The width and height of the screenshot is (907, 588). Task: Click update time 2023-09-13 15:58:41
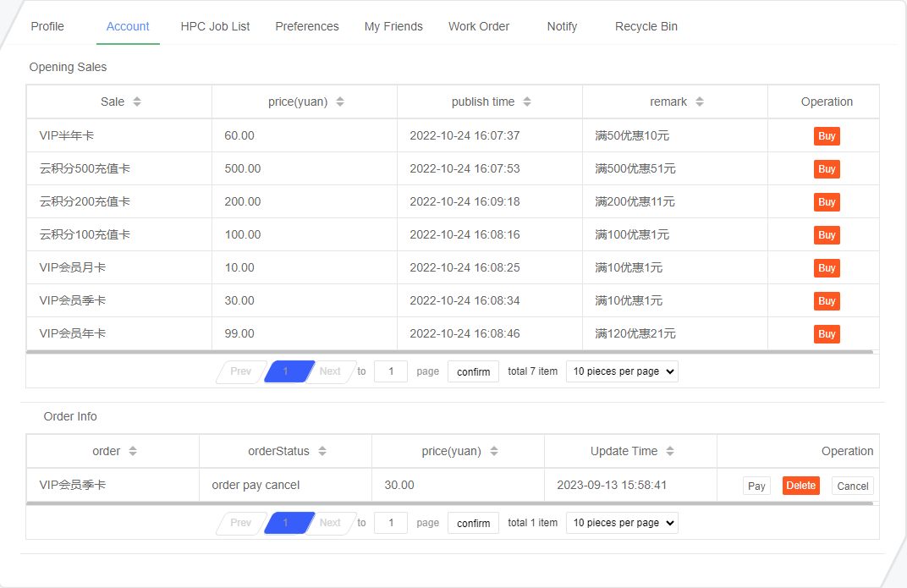[612, 485]
